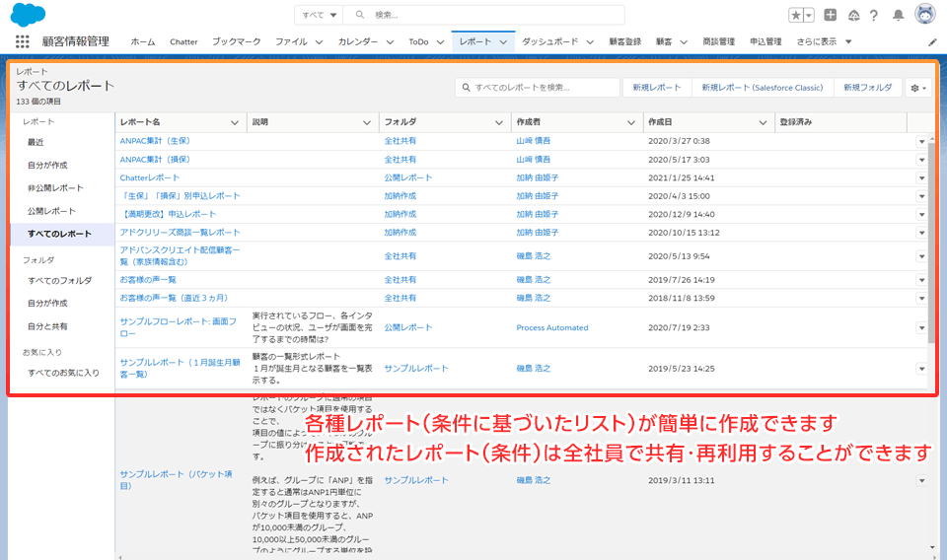Click the 新規フォルダ button
This screenshot has height=560, width=947.
[x=867, y=88]
